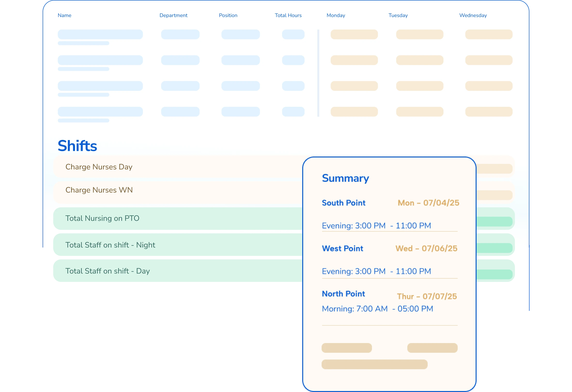Image resolution: width=572 pixels, height=392 pixels.
Task: Select the Total Hours column header
Action: pyautogui.click(x=288, y=15)
